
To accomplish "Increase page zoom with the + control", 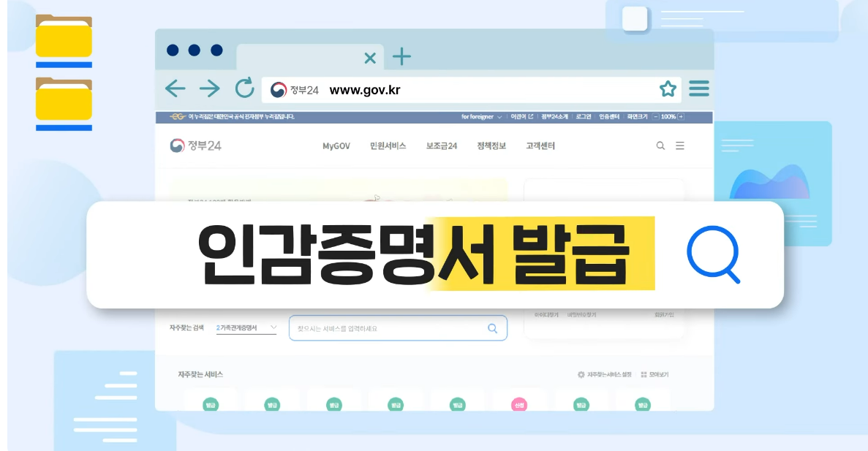I will tap(681, 115).
